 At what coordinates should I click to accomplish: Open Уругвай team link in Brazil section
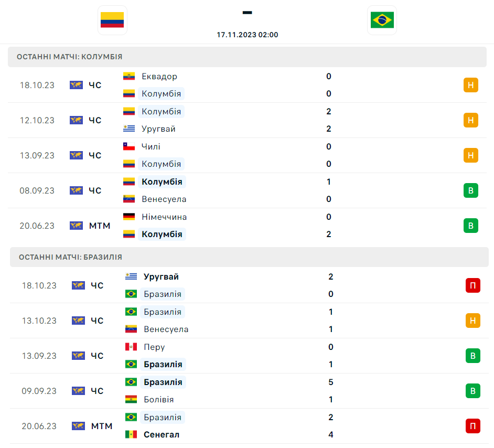point(161,276)
